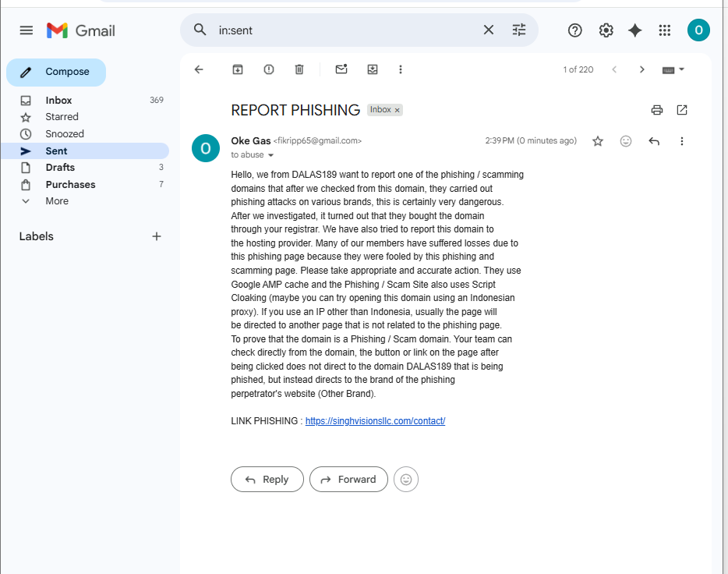728x574 pixels.
Task: Report this email as spam
Action: click(269, 69)
